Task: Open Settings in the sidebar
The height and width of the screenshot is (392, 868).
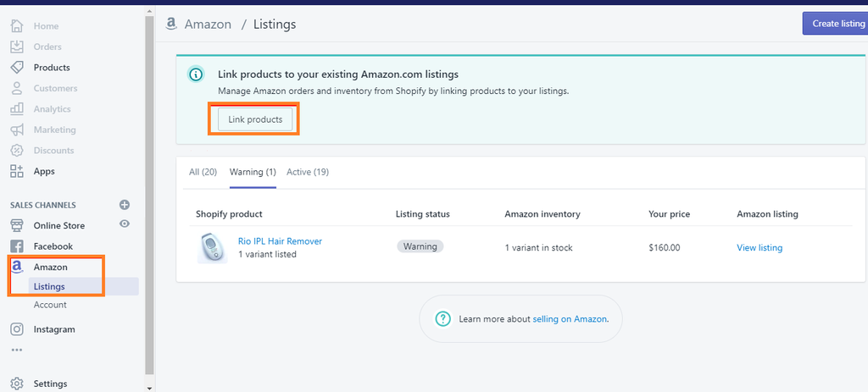Action: click(x=50, y=384)
